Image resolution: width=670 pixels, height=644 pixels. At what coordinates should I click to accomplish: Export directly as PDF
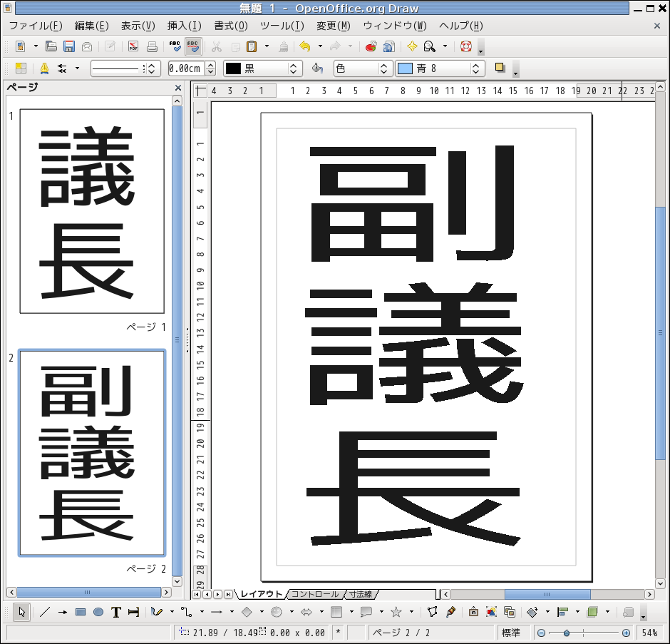pyautogui.click(x=133, y=47)
